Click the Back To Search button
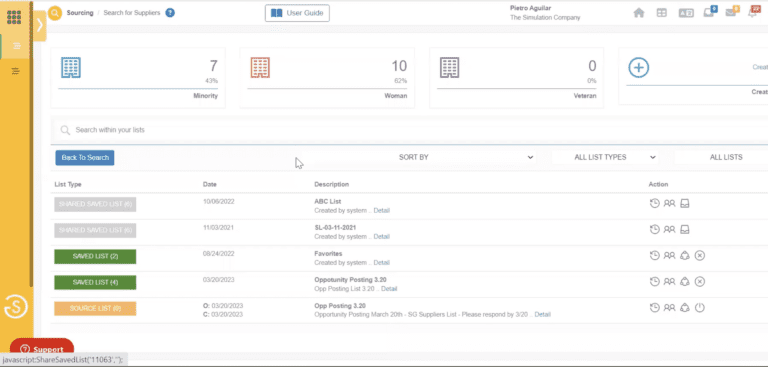The image size is (768, 367). (x=85, y=158)
